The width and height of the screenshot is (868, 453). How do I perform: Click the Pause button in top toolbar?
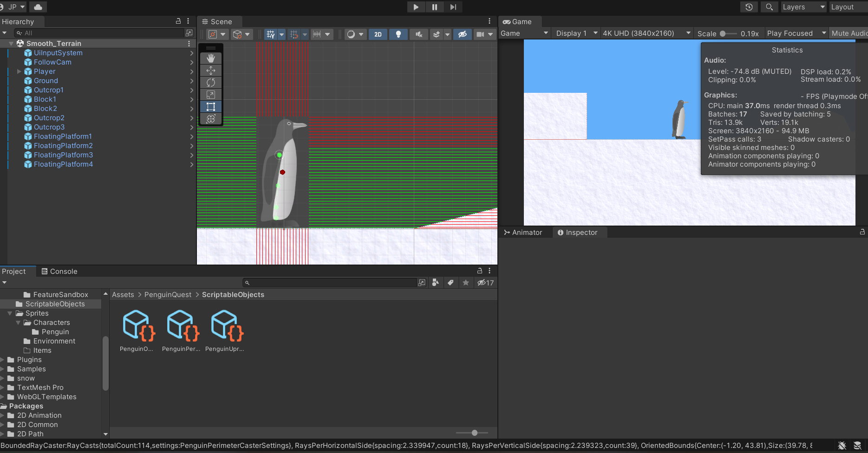pos(434,7)
